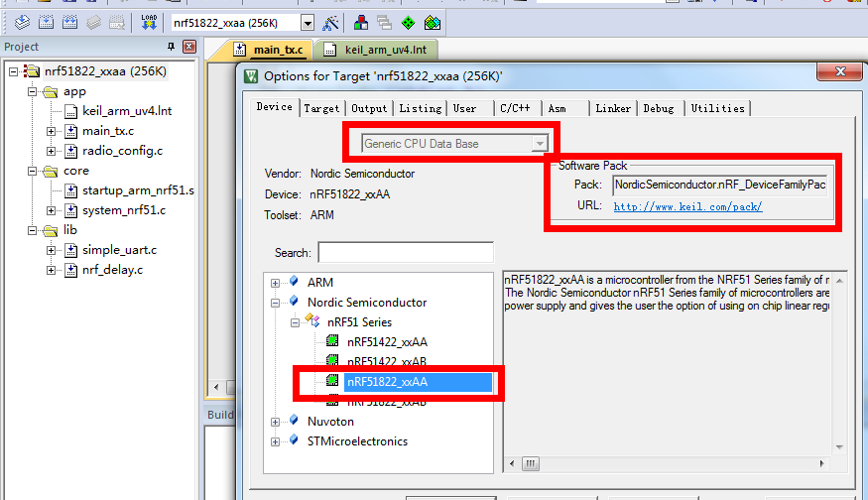Image resolution: width=868 pixels, height=500 pixels.
Task: Switch to the Target tab
Action: (x=321, y=108)
